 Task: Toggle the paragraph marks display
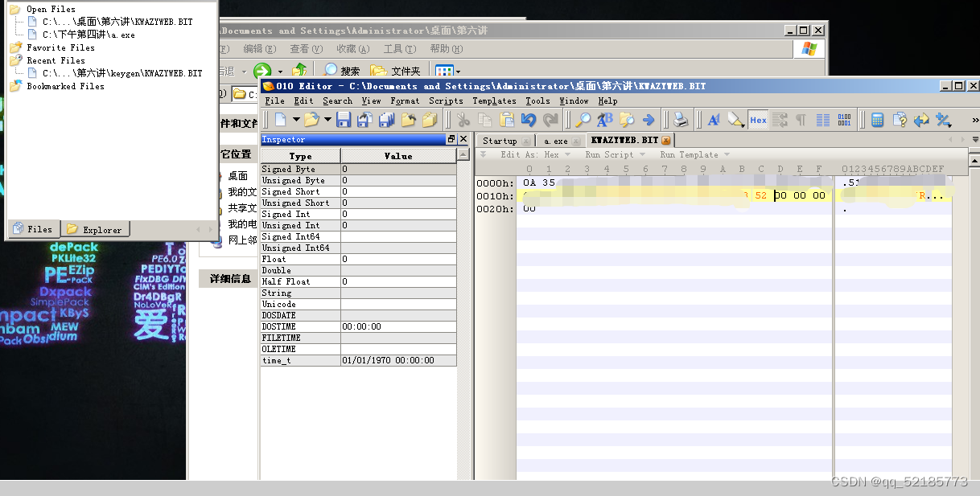[801, 119]
